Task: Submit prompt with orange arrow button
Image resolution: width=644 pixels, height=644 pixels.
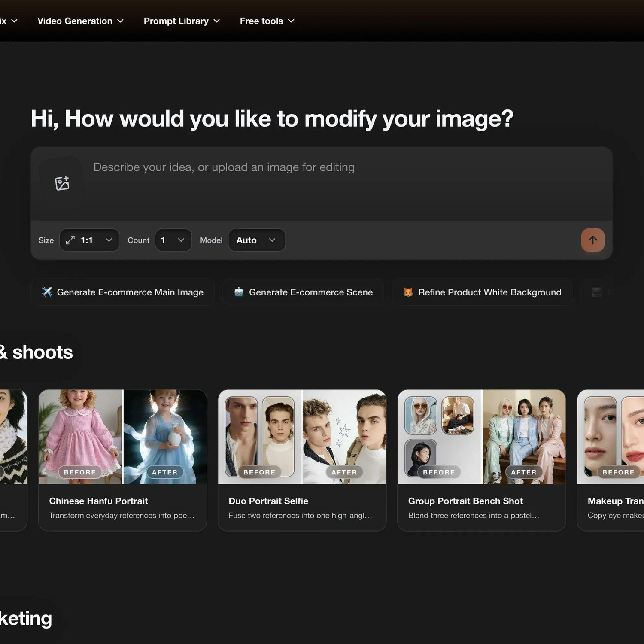Action: coord(592,240)
